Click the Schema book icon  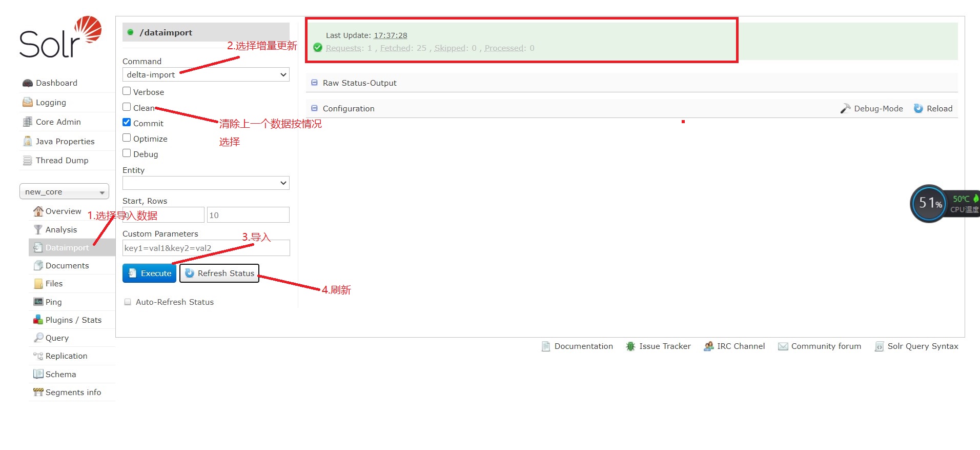pos(38,374)
